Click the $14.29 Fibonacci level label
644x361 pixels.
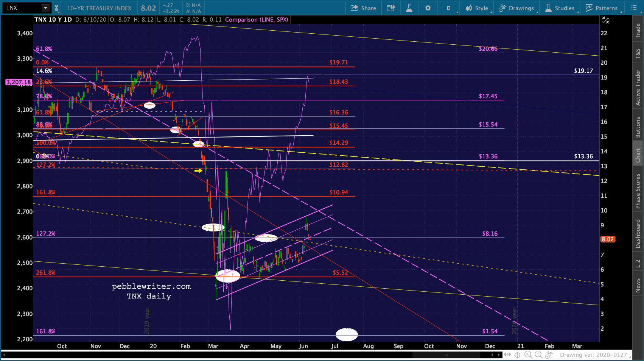pyautogui.click(x=339, y=143)
